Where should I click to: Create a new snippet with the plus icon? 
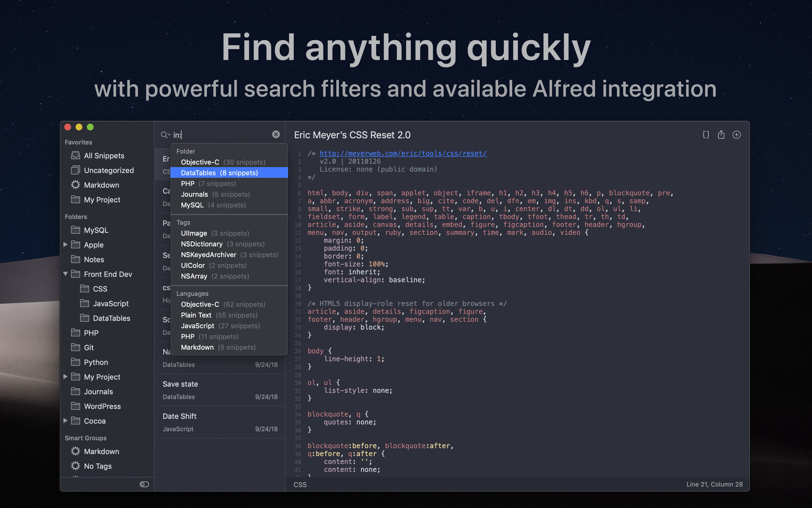737,135
